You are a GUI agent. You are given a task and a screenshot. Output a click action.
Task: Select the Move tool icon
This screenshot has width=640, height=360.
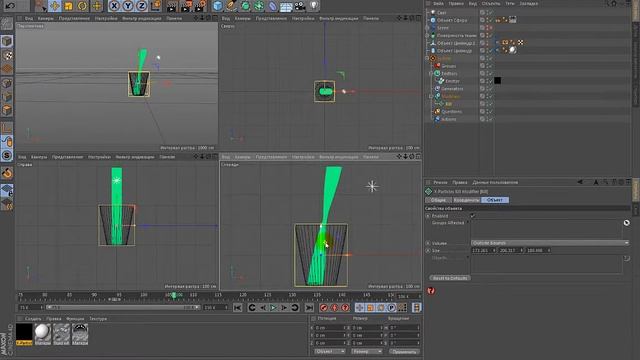pos(55,6)
